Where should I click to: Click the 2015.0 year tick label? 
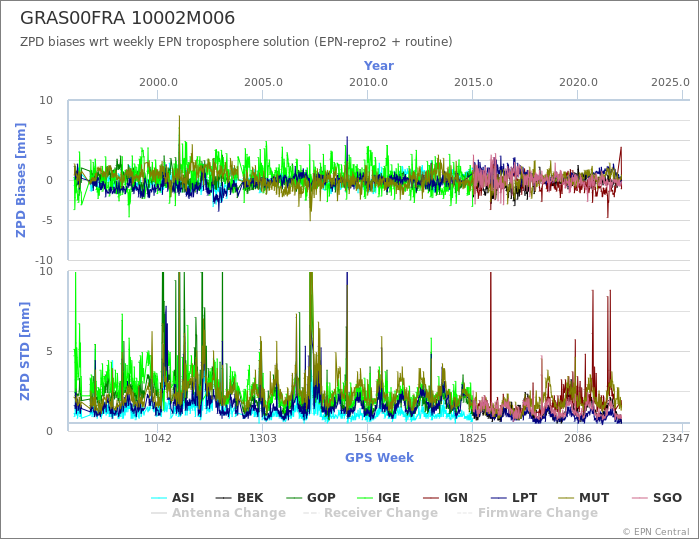pyautogui.click(x=473, y=83)
